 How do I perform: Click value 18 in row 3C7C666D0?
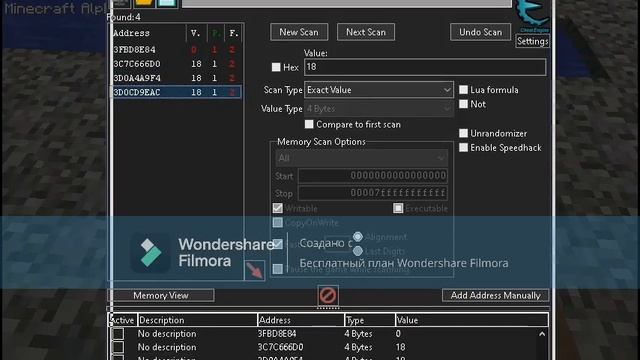pyautogui.click(x=400, y=347)
